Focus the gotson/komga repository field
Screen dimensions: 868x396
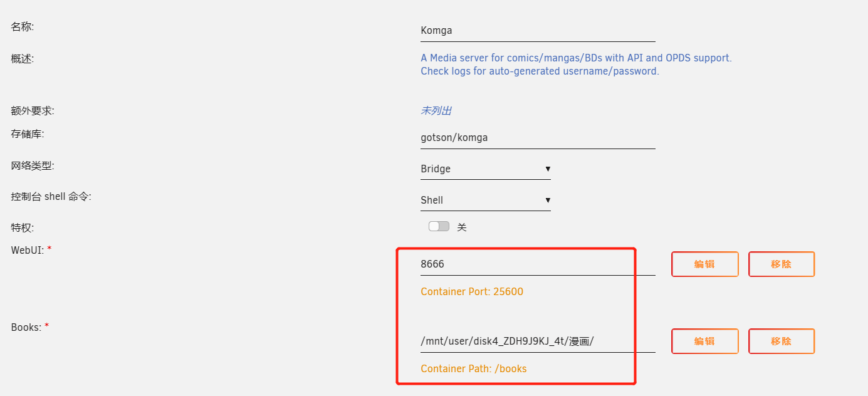tap(537, 137)
